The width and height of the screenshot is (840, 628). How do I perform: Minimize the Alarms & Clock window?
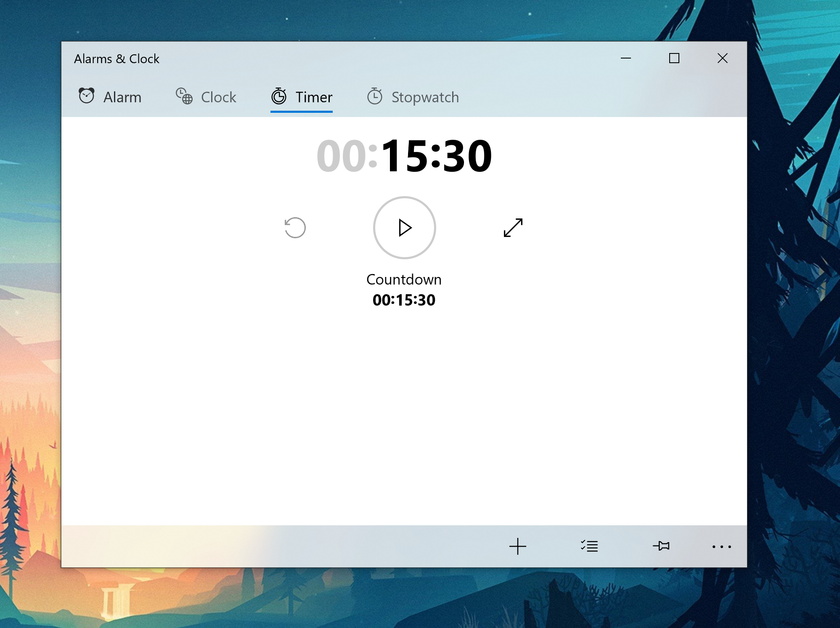tap(626, 58)
